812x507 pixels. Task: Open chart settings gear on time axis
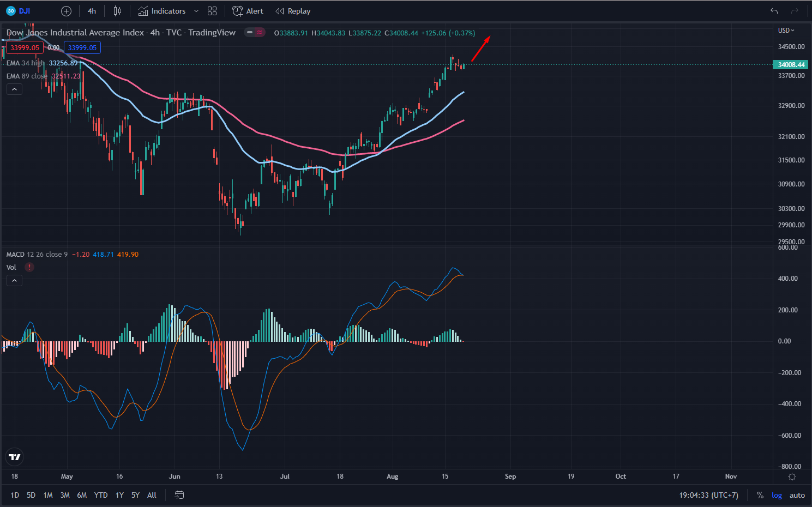(792, 476)
